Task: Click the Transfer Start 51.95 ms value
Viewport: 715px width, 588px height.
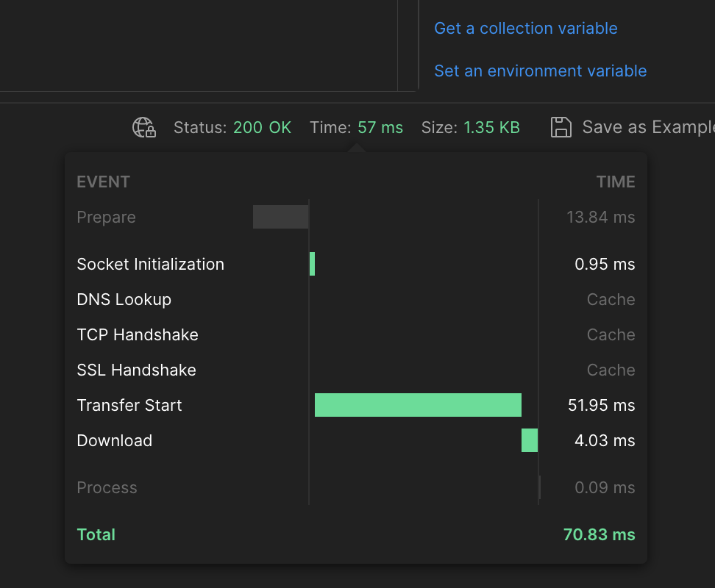Action: (x=602, y=406)
